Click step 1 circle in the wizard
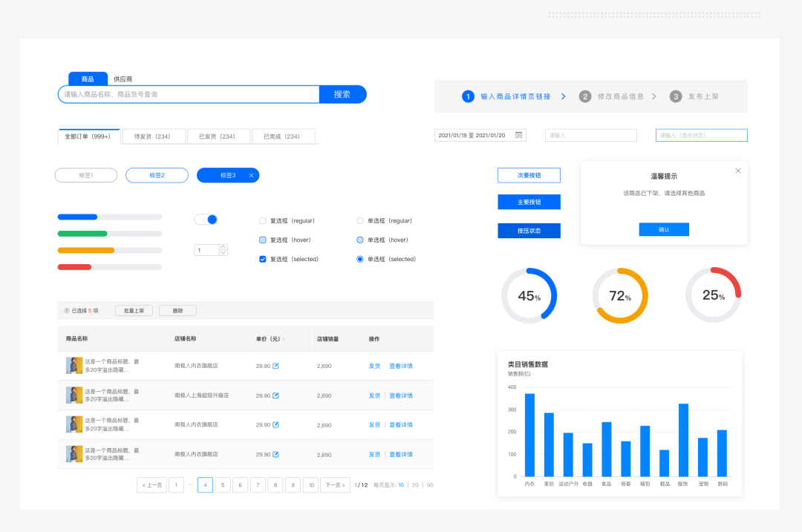802x532 pixels. pyautogui.click(x=468, y=96)
